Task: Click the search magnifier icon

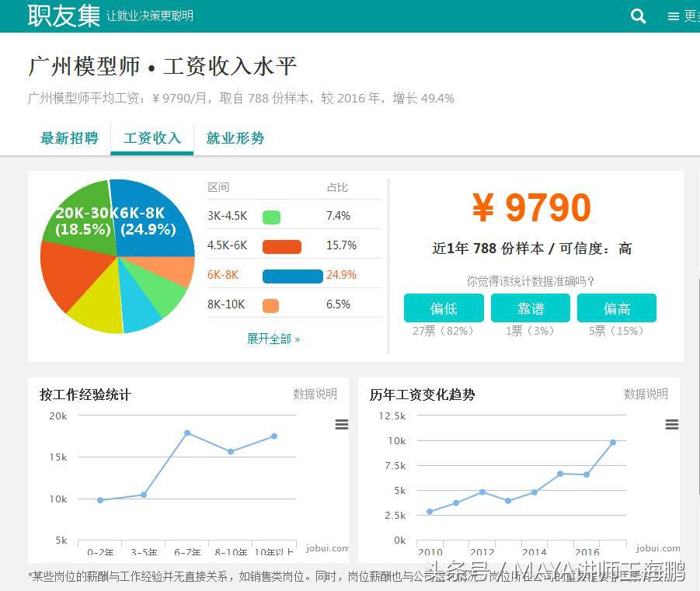Action: point(637,16)
